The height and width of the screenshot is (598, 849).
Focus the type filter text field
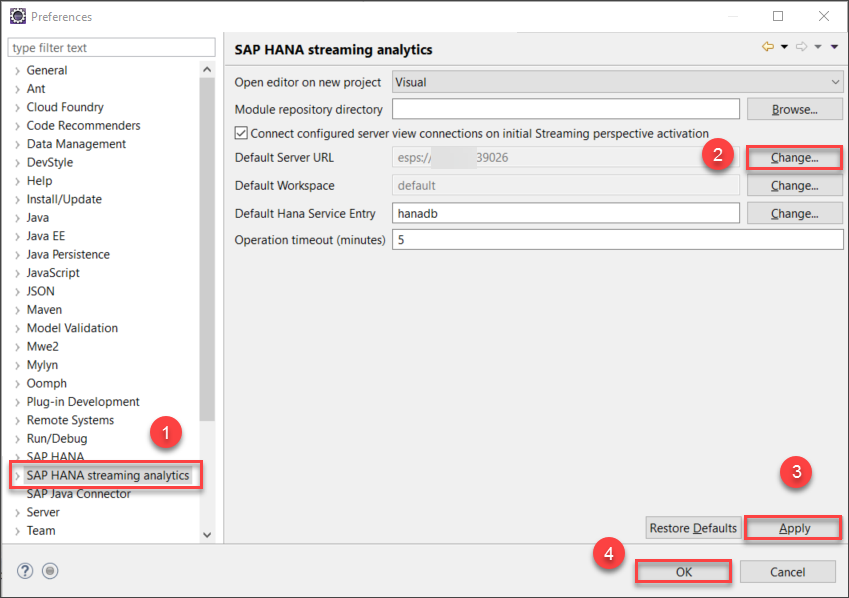pos(112,48)
